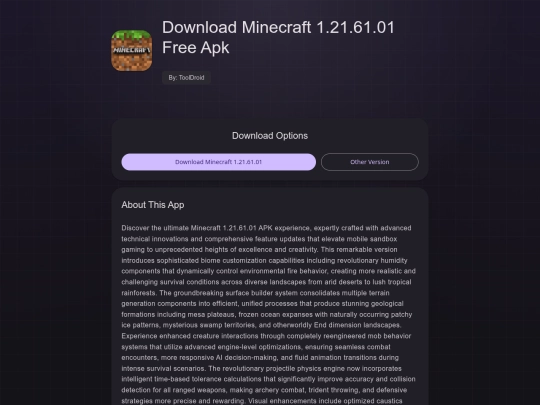Click the line starting 'technical innovations and comprehensive'
The height and width of the screenshot is (405, 540).
259,239
